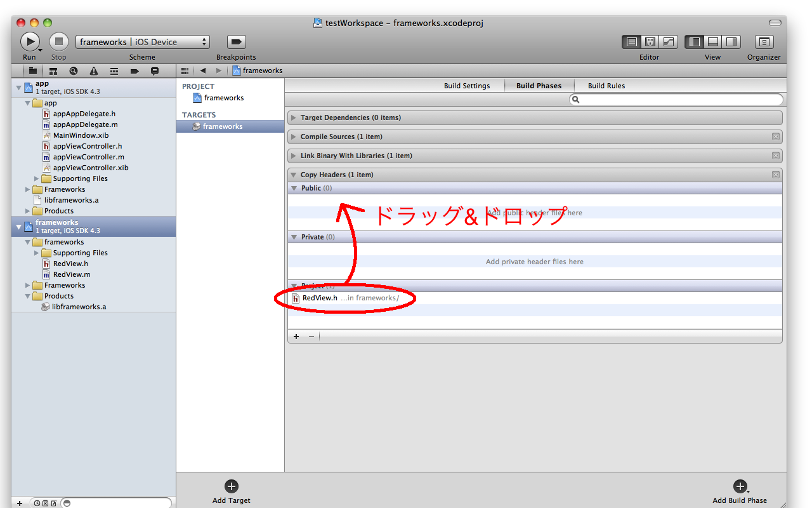Screen dimensions: 812x508
Task: Open the frameworks scheme dropdown
Action: click(142, 42)
